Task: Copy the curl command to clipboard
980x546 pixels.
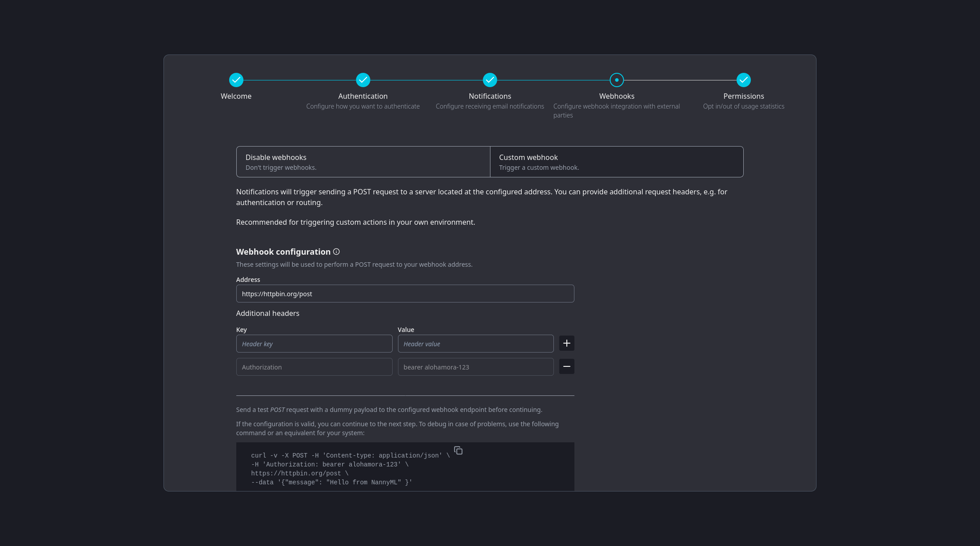Action: 458,450
